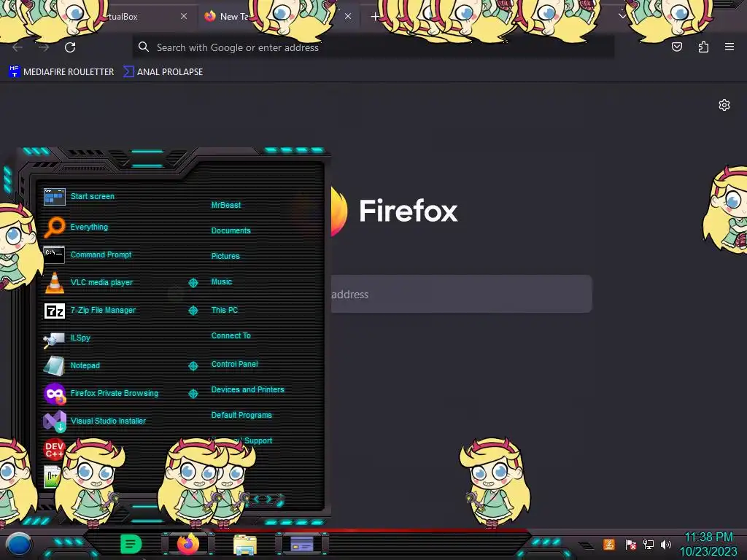Open File Explorer on taskbar

(245, 544)
